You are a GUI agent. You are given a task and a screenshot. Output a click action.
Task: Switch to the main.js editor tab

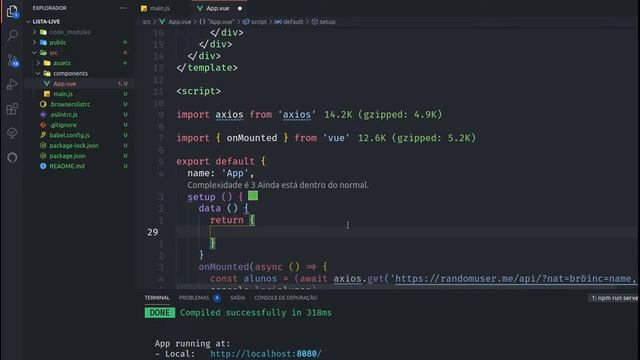[x=160, y=8]
